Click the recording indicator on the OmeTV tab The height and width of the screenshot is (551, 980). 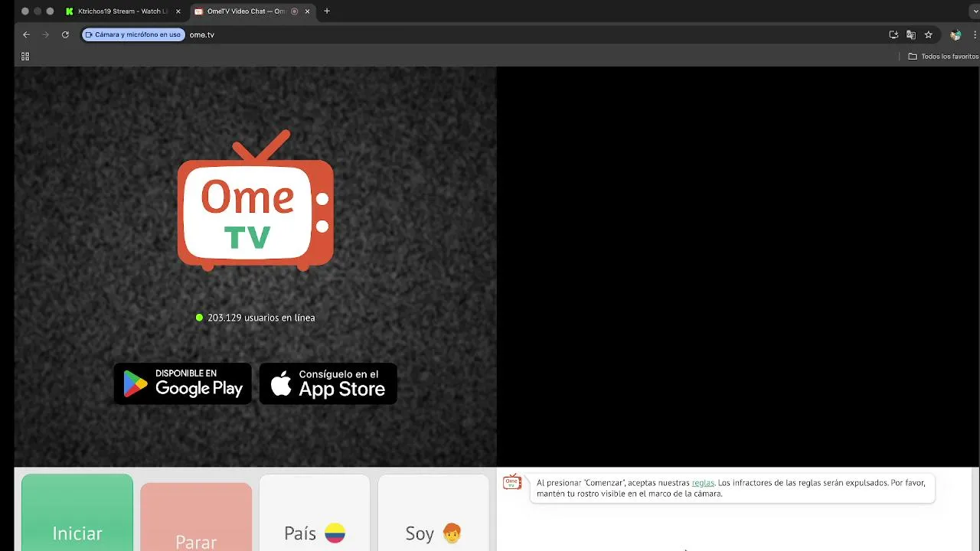(295, 11)
